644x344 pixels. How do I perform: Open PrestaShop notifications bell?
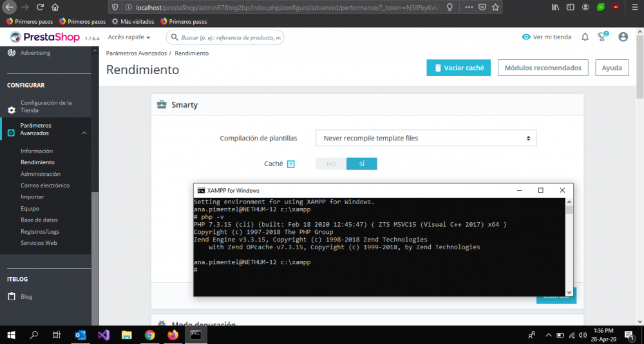pos(585,37)
